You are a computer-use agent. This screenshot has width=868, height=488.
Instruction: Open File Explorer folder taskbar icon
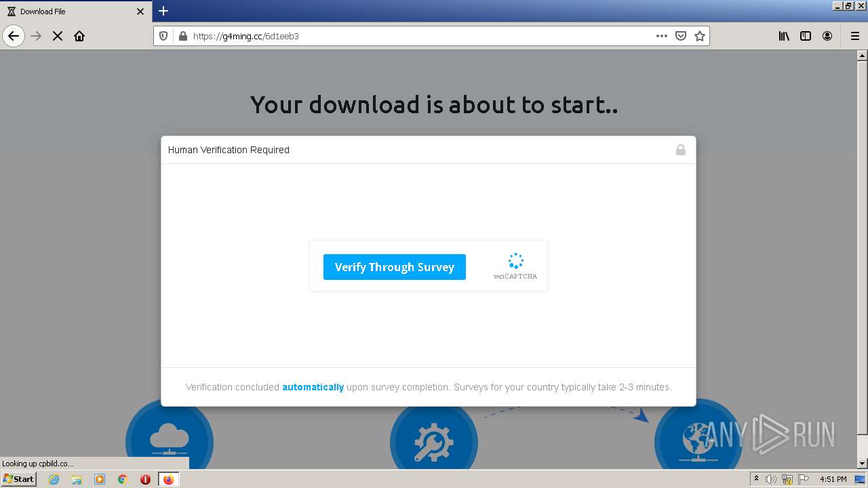pyautogui.click(x=77, y=479)
